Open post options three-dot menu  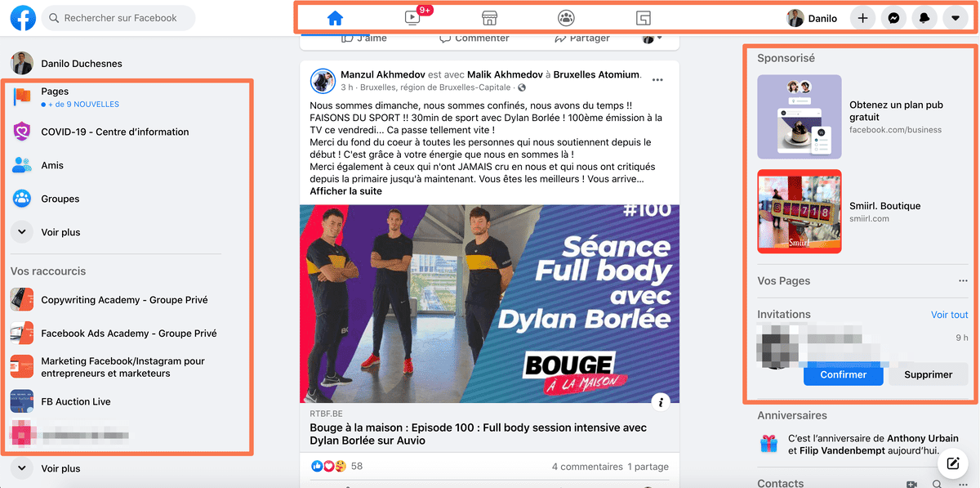click(x=658, y=80)
